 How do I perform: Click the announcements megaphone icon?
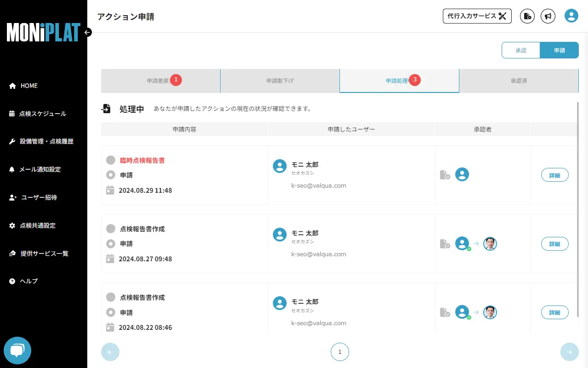548,16
